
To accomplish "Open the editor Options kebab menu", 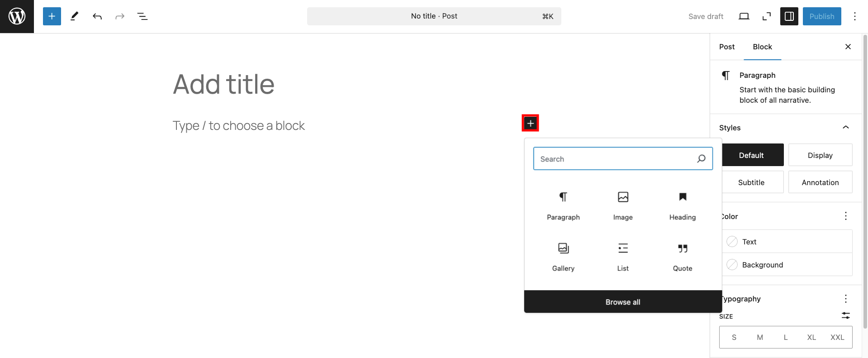I will 855,16.
